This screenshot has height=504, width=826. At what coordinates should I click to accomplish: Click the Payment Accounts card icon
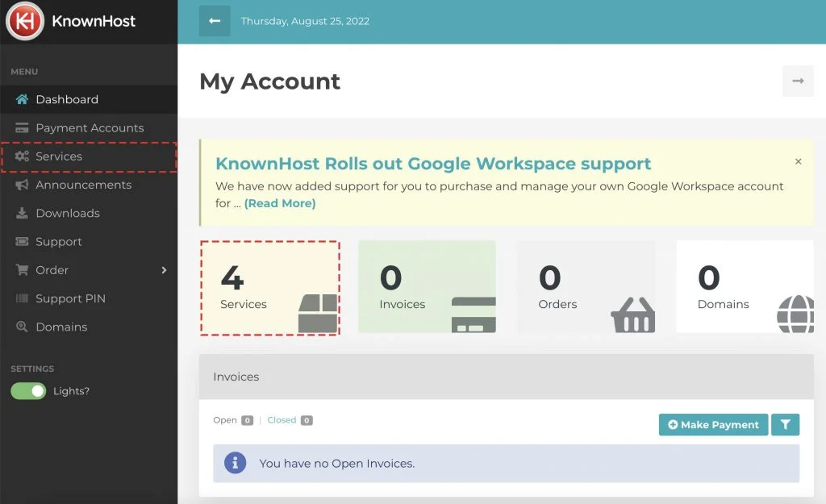coord(22,127)
